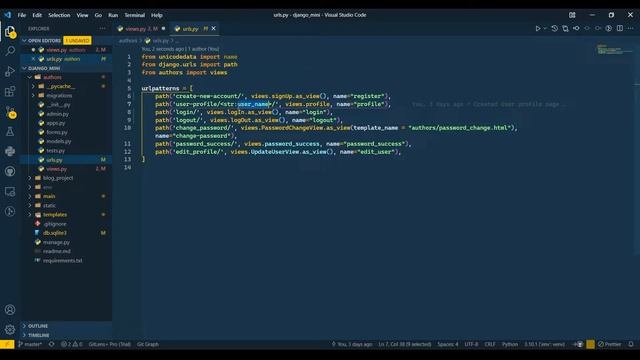
Task: Open the File menu
Action: click(x=22, y=15)
